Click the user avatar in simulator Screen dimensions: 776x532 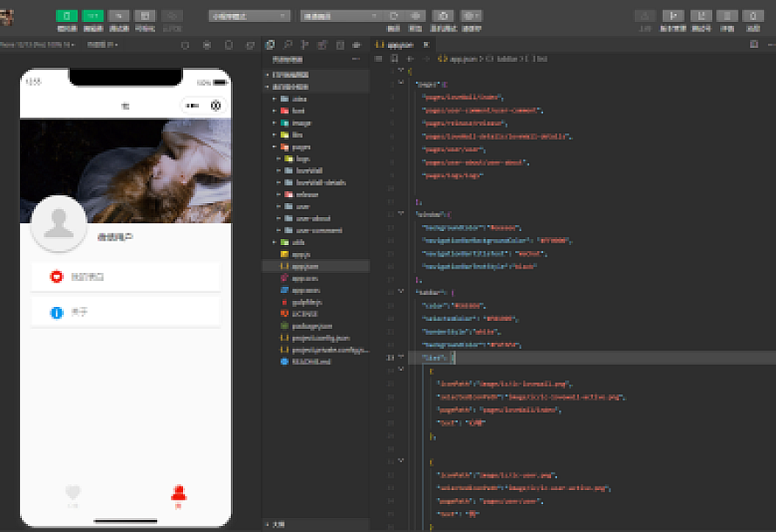(x=58, y=222)
